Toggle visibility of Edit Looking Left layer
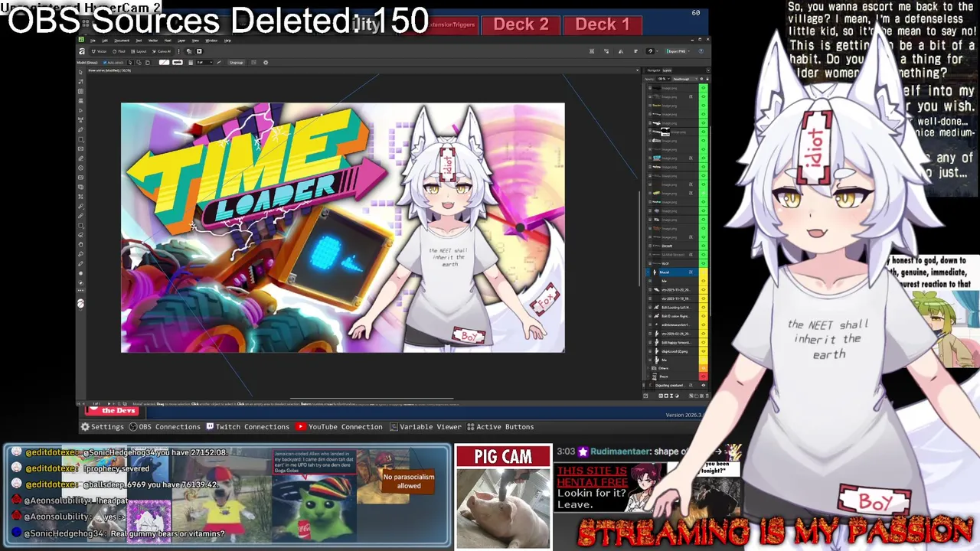 pyautogui.click(x=704, y=308)
